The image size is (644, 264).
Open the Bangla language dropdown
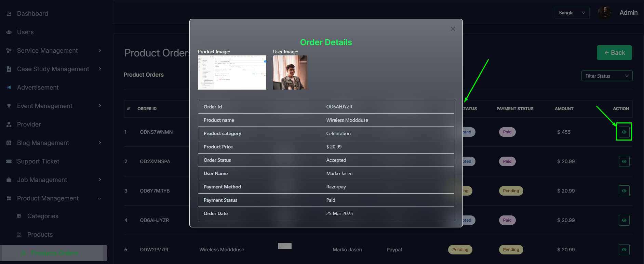point(572,13)
